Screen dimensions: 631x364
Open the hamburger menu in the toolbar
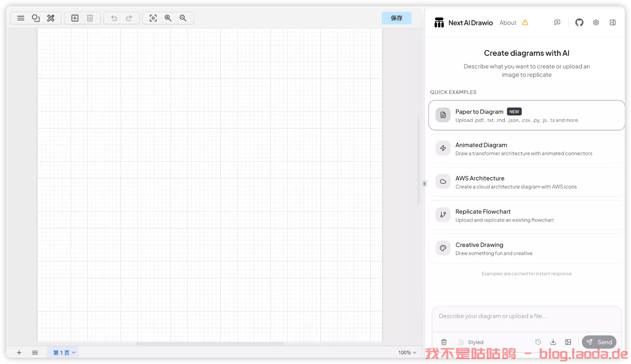pyautogui.click(x=21, y=18)
